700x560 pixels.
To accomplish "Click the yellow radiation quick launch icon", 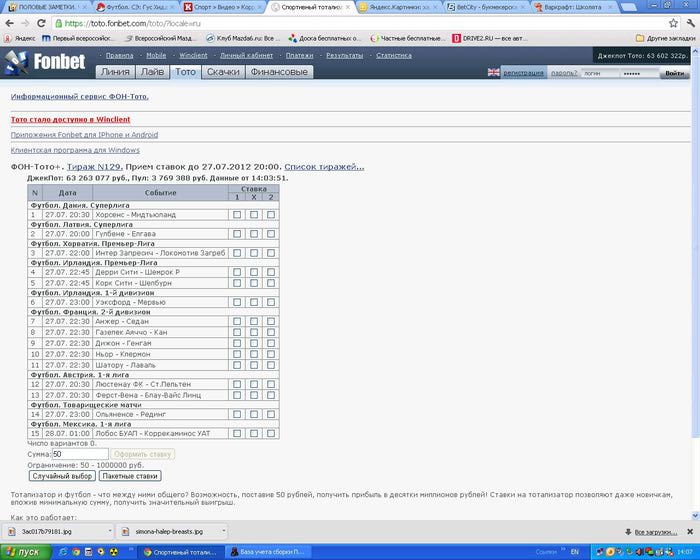I will (x=114, y=552).
